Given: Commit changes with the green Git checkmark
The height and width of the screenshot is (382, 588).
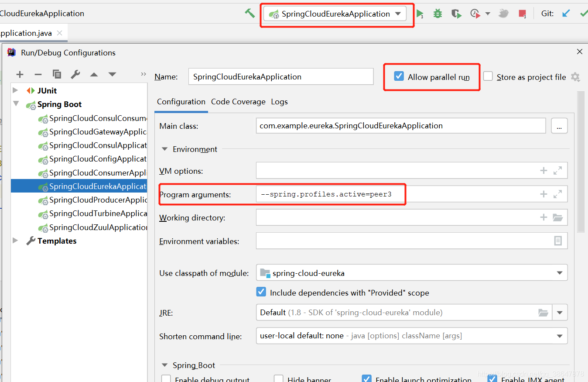Looking at the screenshot, I should tap(584, 14).
